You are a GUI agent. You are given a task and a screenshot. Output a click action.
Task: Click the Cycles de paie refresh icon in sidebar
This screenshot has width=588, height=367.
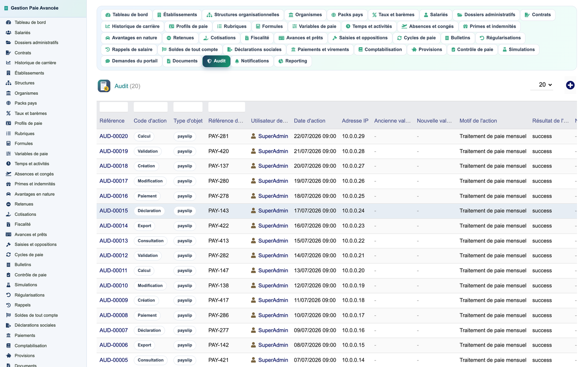[9, 255]
